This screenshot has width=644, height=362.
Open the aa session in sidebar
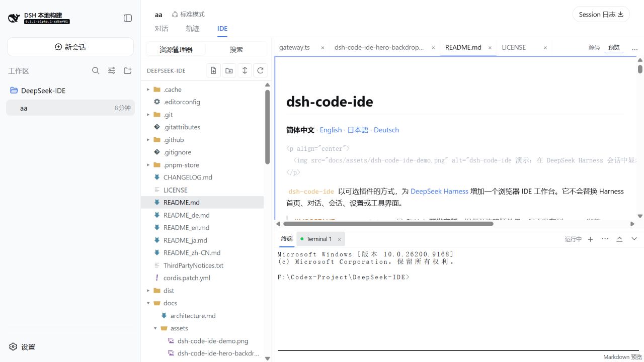[x=70, y=108]
